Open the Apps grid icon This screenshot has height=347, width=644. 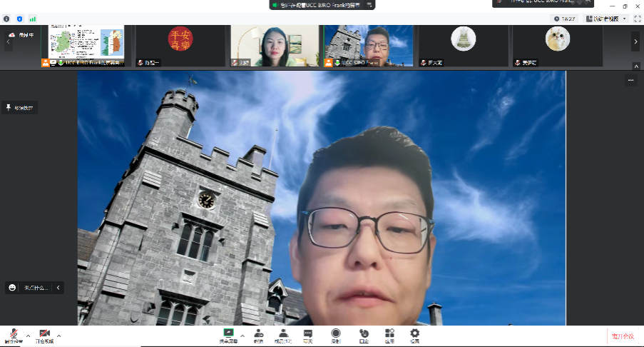(389, 334)
